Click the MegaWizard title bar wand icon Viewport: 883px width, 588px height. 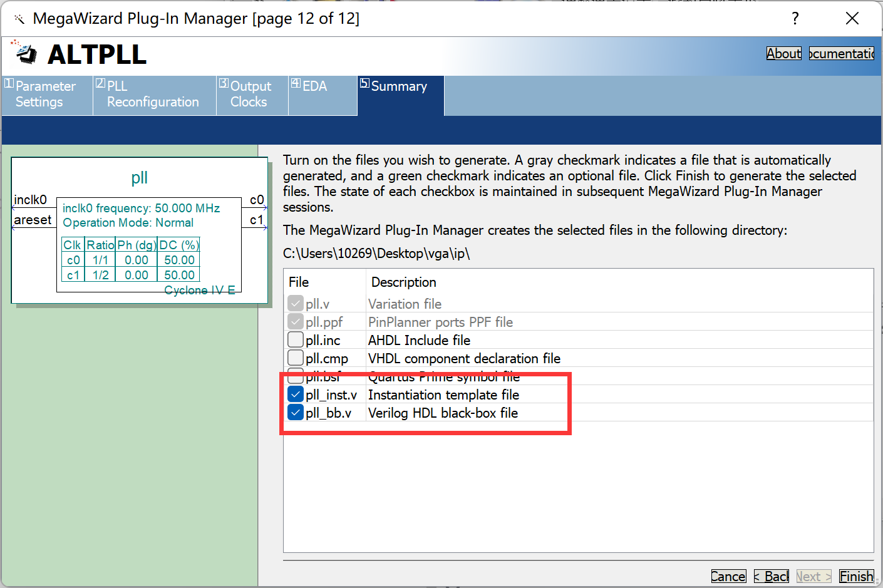pyautogui.click(x=19, y=19)
